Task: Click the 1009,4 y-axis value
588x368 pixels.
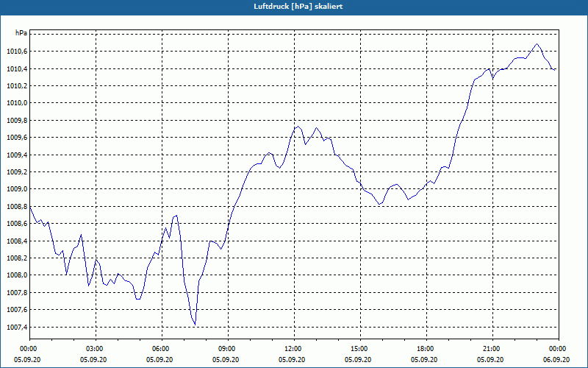Action: [x=17, y=155]
